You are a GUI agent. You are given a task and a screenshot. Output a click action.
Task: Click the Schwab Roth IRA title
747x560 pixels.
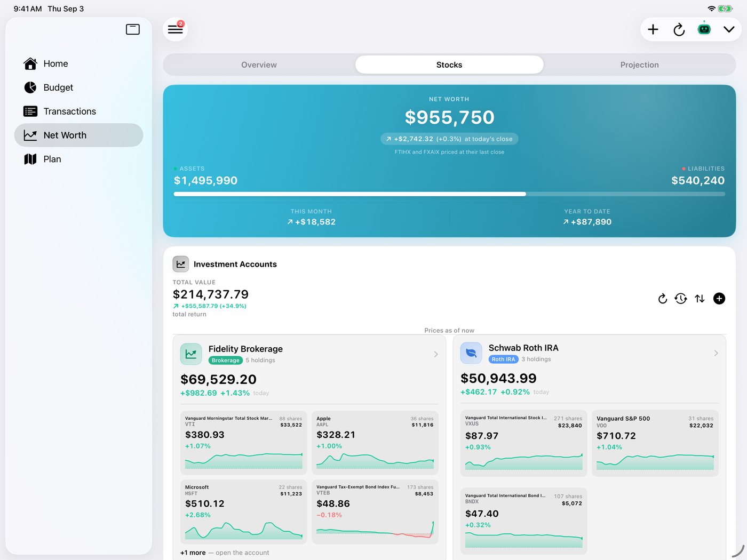(523, 348)
